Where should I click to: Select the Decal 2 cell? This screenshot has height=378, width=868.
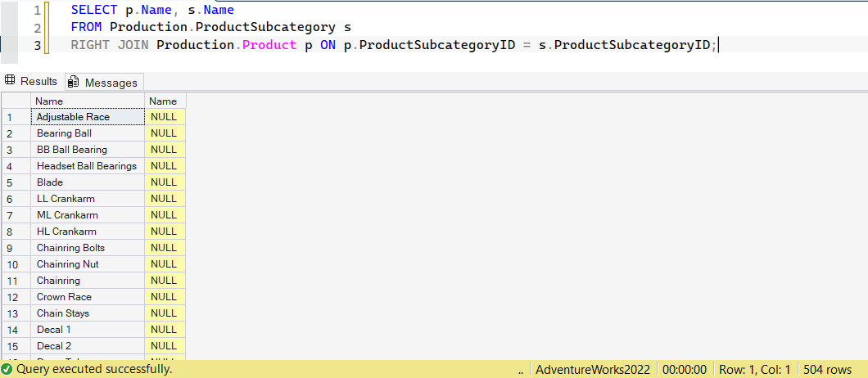88,346
